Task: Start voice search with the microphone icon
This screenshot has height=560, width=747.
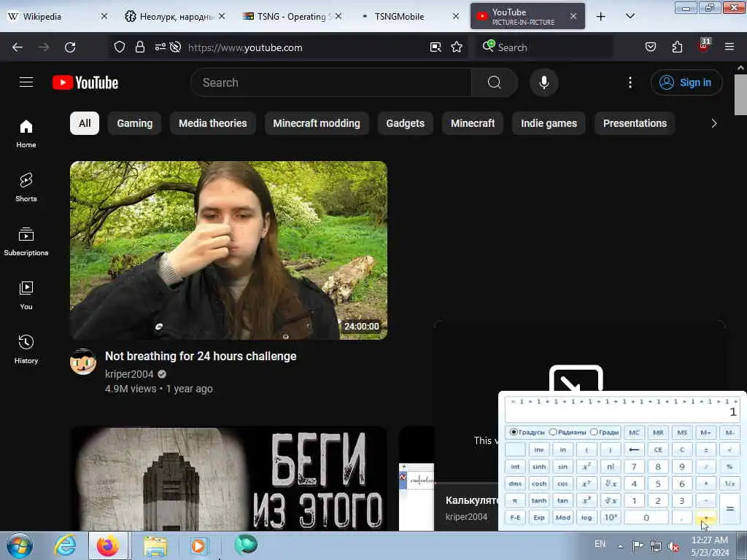Action: pos(543,82)
